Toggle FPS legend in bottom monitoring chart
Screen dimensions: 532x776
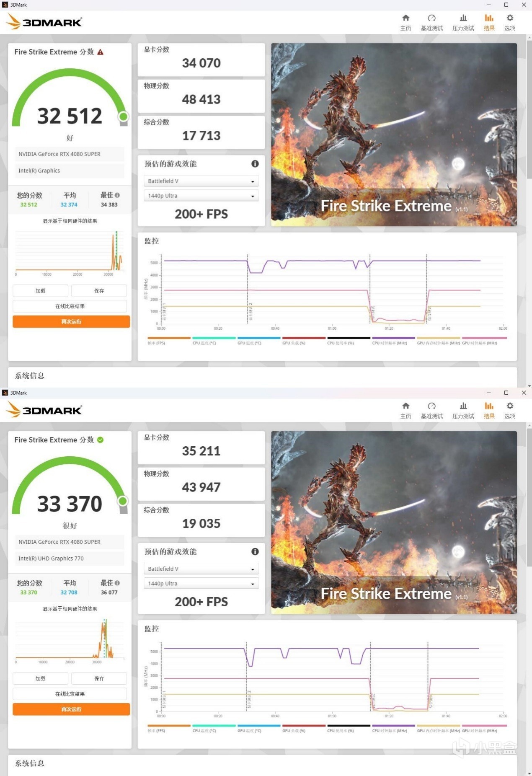pyautogui.click(x=169, y=728)
